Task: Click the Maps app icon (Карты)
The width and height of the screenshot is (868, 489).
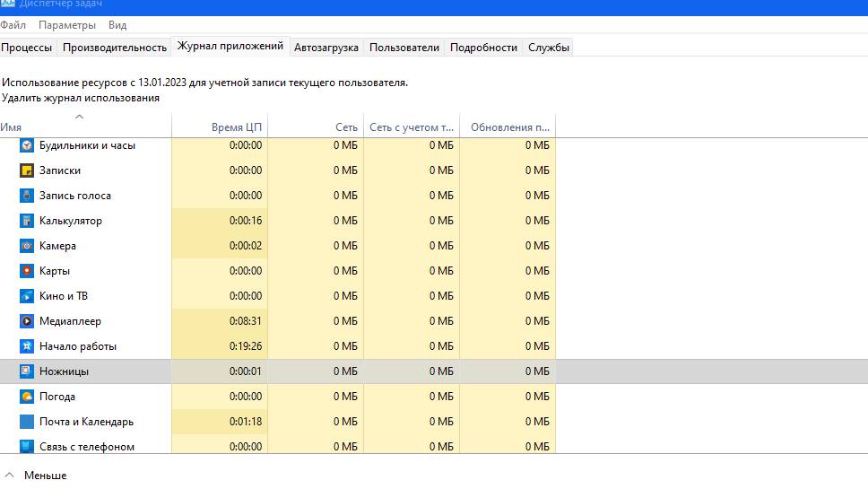Action: pos(27,271)
